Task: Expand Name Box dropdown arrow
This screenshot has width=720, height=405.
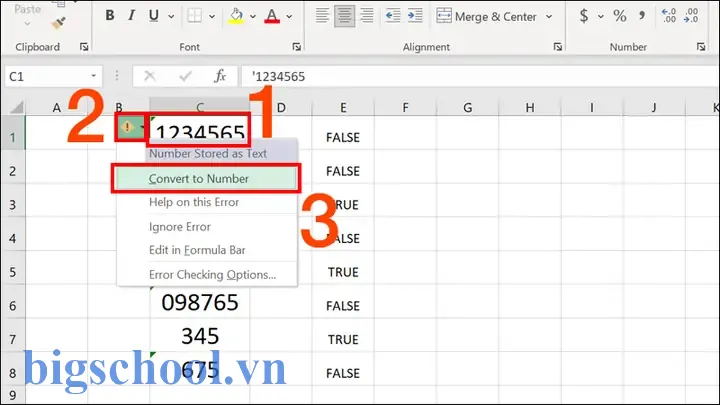Action: coord(94,76)
